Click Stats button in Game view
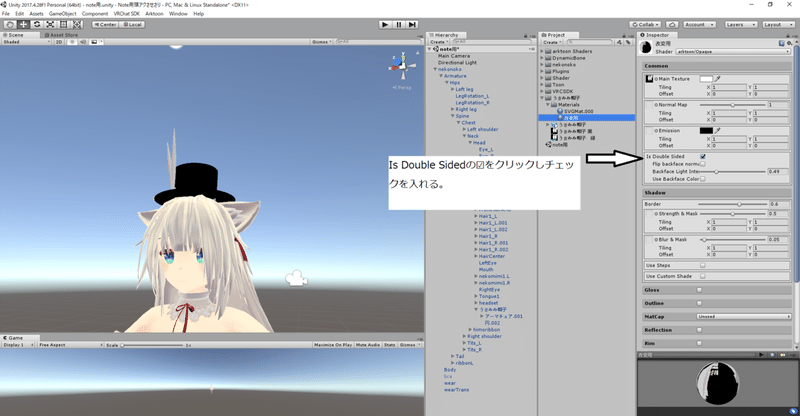The image size is (800, 416). 390,345
